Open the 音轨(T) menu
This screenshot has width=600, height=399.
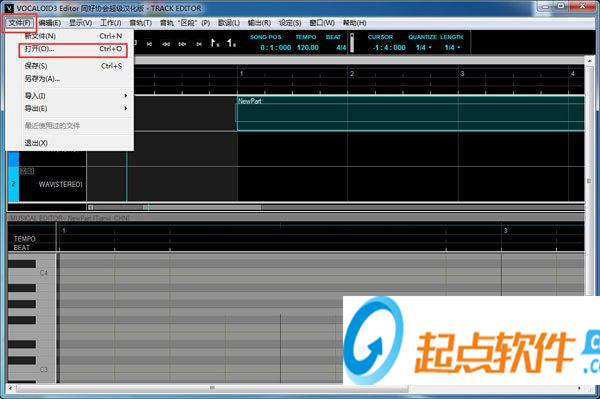tap(140, 23)
